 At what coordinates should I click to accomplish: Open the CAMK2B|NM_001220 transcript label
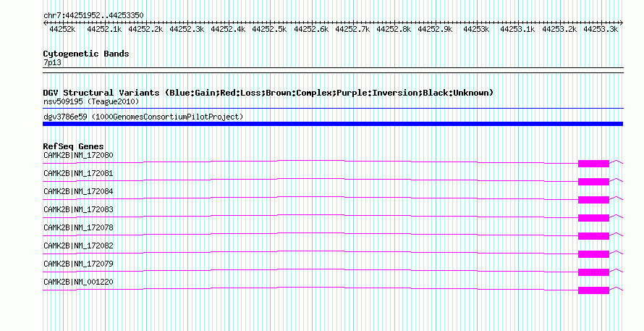(78, 282)
